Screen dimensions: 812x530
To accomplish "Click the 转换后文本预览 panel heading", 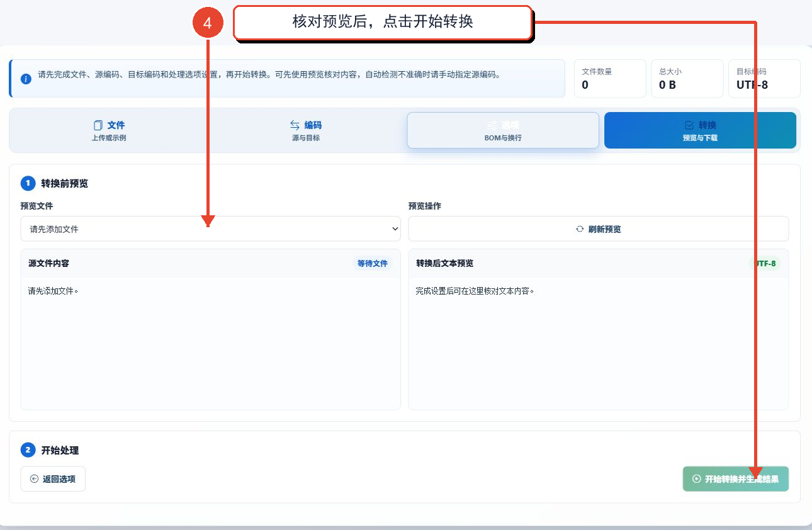I will (444, 263).
